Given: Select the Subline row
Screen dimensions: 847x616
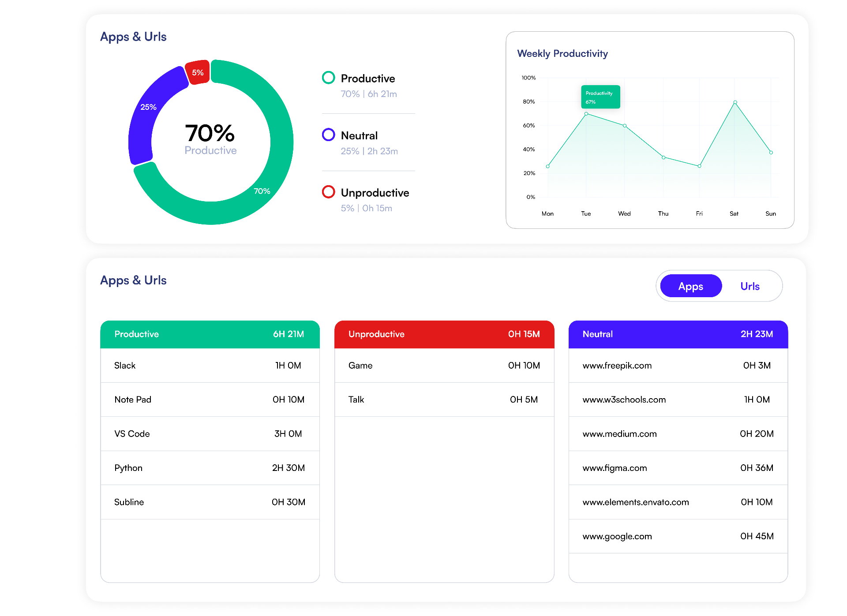Looking at the screenshot, I should (210, 502).
